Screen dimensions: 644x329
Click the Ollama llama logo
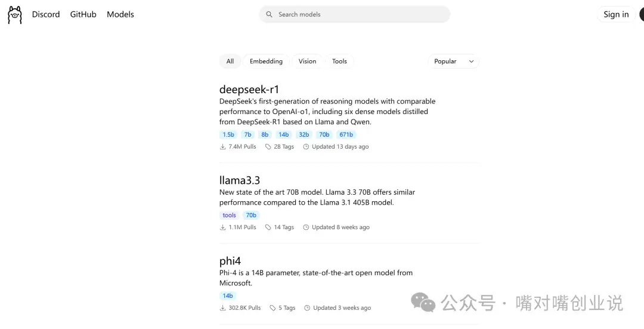(15, 15)
